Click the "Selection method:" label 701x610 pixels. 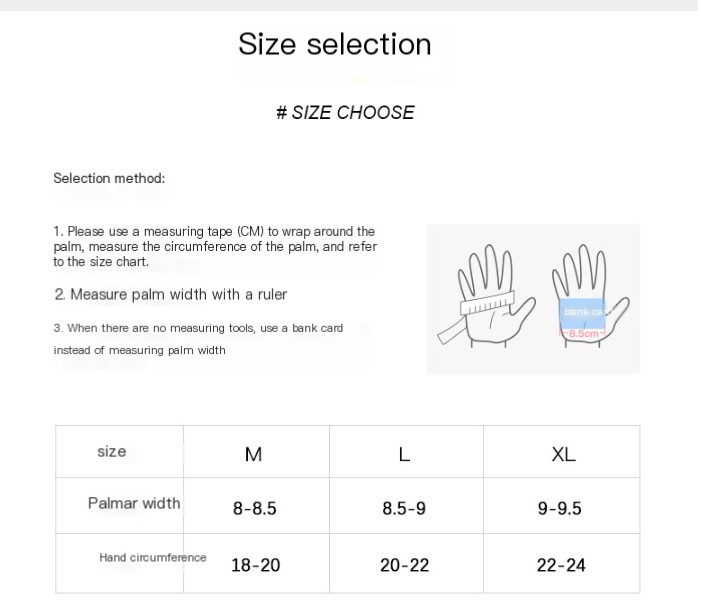coord(109,179)
